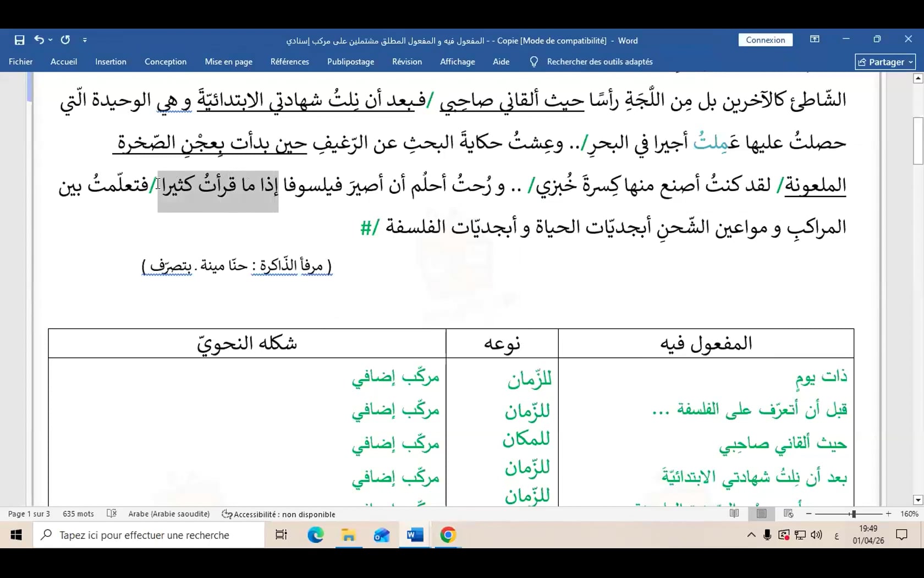
Task: Click the highlighted phrase 'إذا ما قرأتُ كثيرا'
Action: (218, 186)
